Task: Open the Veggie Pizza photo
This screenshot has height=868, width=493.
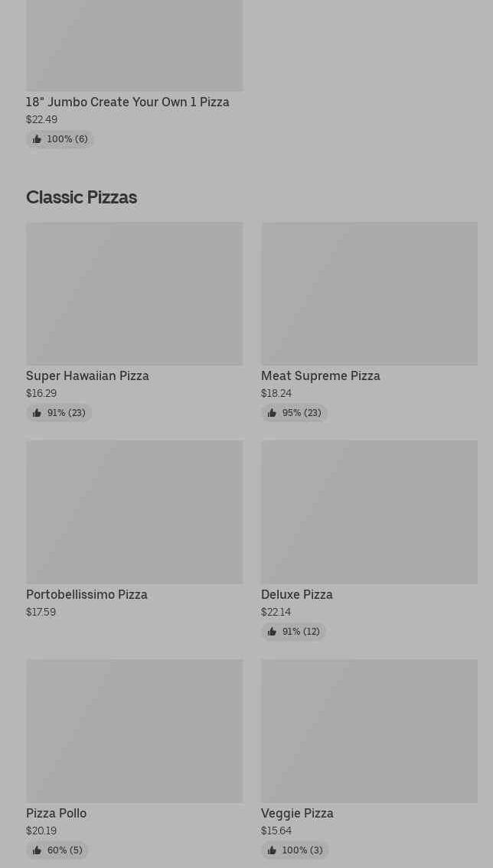Action: click(x=369, y=731)
